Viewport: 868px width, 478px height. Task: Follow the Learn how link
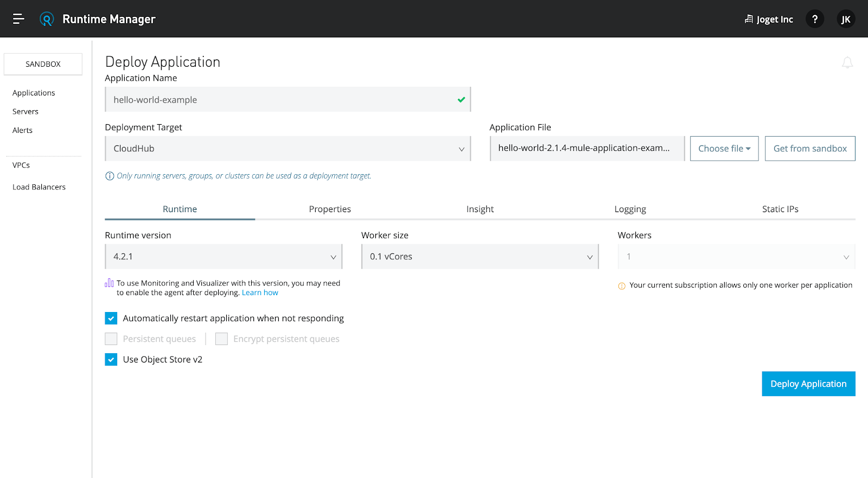[260, 292]
